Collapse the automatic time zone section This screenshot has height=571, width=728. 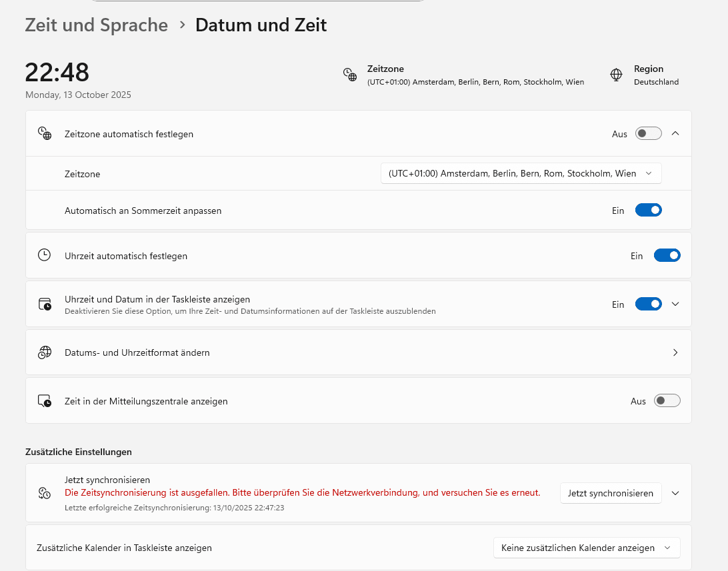pyautogui.click(x=675, y=134)
